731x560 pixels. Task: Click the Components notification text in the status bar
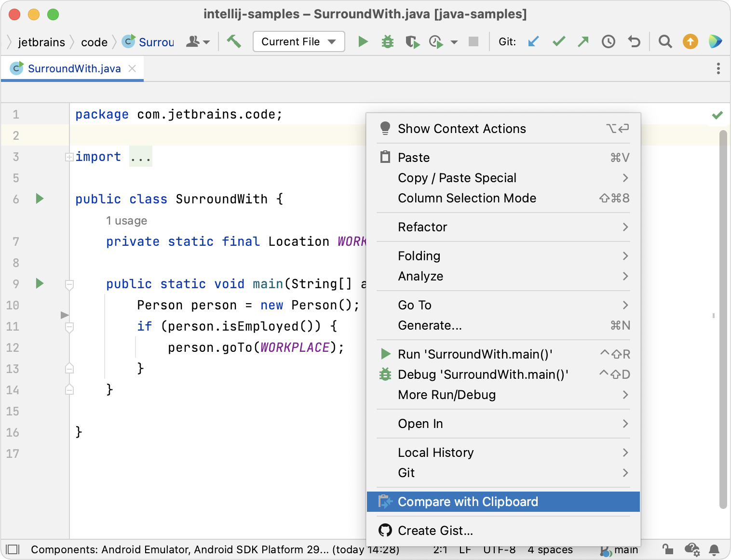(215, 549)
